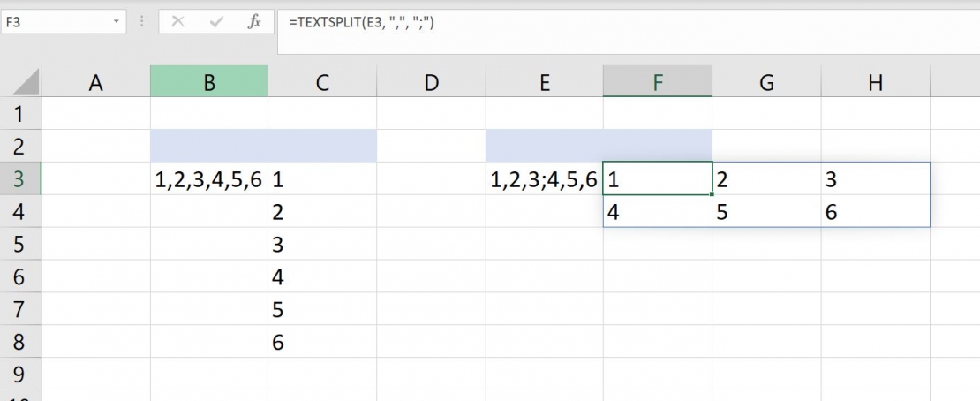Select cell C8 with value 6
Screen dimensions: 980x401
[322, 342]
